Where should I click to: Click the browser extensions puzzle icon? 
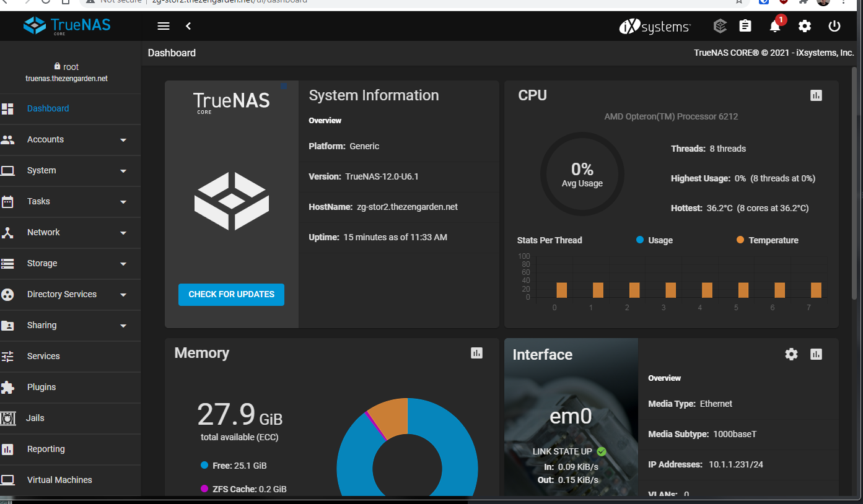(804, 2)
